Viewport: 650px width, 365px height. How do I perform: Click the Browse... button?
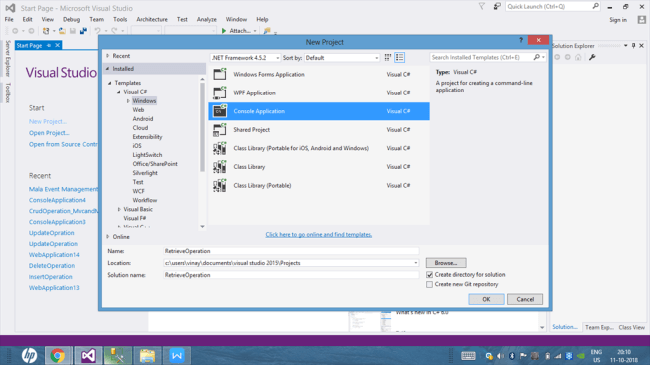tap(446, 263)
